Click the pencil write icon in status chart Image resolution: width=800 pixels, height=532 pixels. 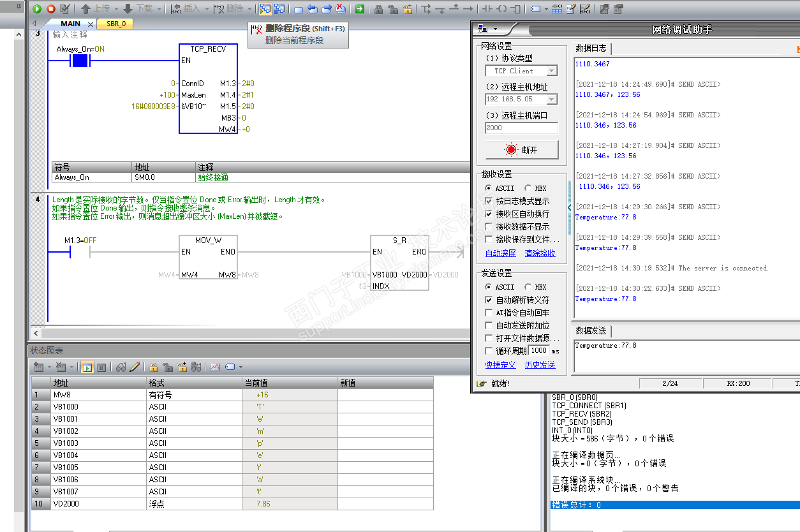tap(135, 367)
